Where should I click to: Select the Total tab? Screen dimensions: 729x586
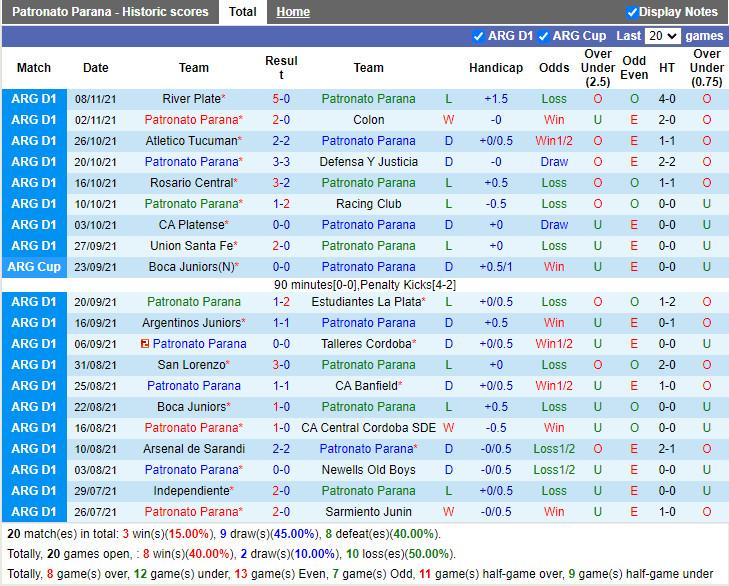(x=243, y=12)
